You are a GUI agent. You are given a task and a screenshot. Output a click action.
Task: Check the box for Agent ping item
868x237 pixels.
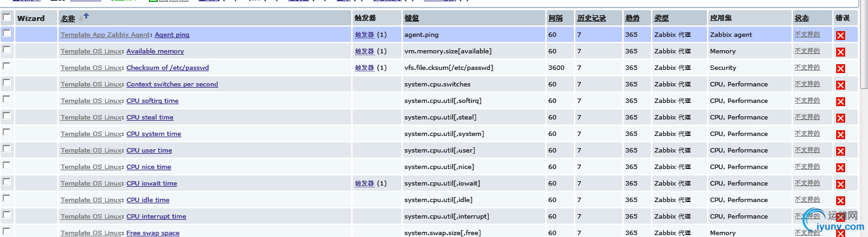6,33
